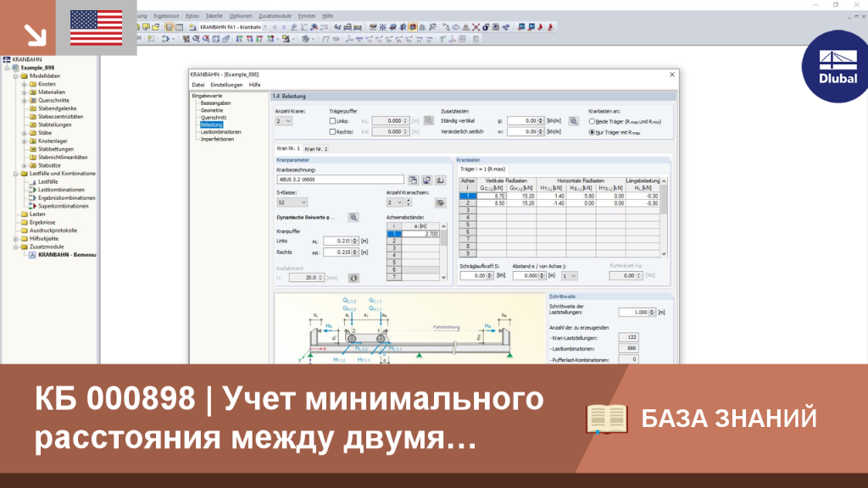
Task: Select Beide Träger radio option
Action: coord(592,122)
